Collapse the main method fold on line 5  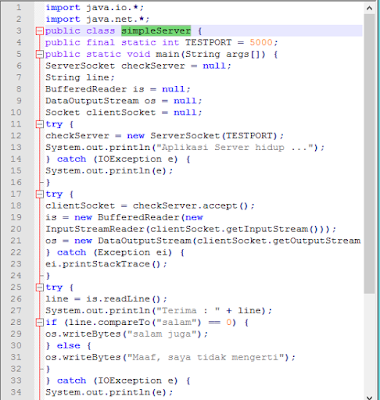point(40,54)
